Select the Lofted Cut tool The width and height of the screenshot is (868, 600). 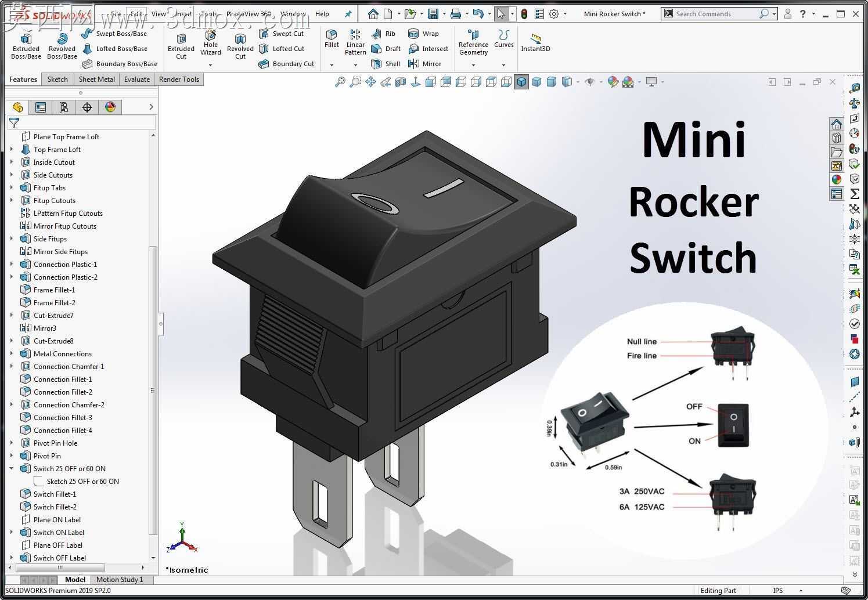282,49
